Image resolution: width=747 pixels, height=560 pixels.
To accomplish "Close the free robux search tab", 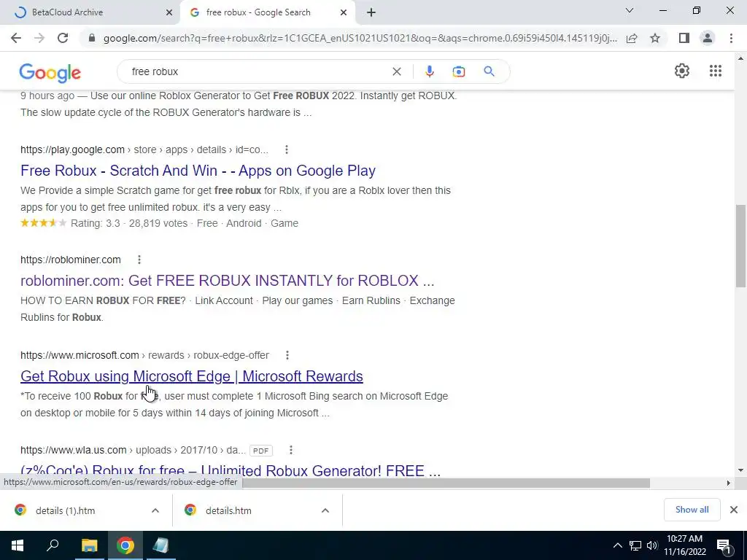I will pyautogui.click(x=344, y=12).
